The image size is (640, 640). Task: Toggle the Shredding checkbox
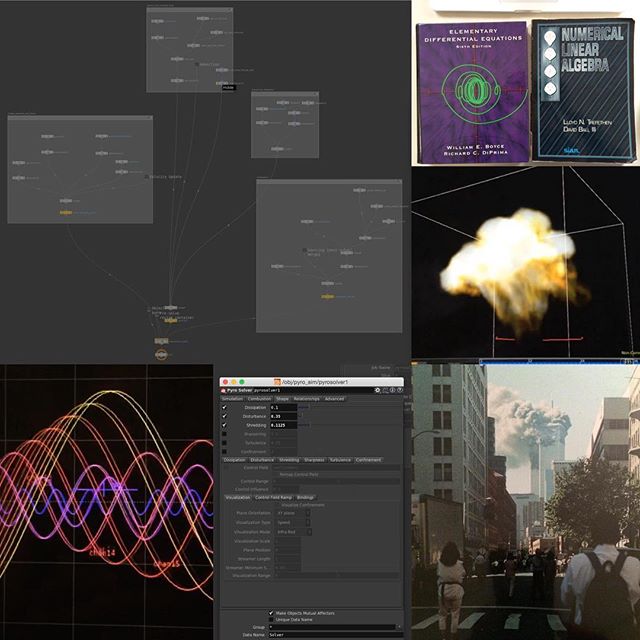pos(224,424)
